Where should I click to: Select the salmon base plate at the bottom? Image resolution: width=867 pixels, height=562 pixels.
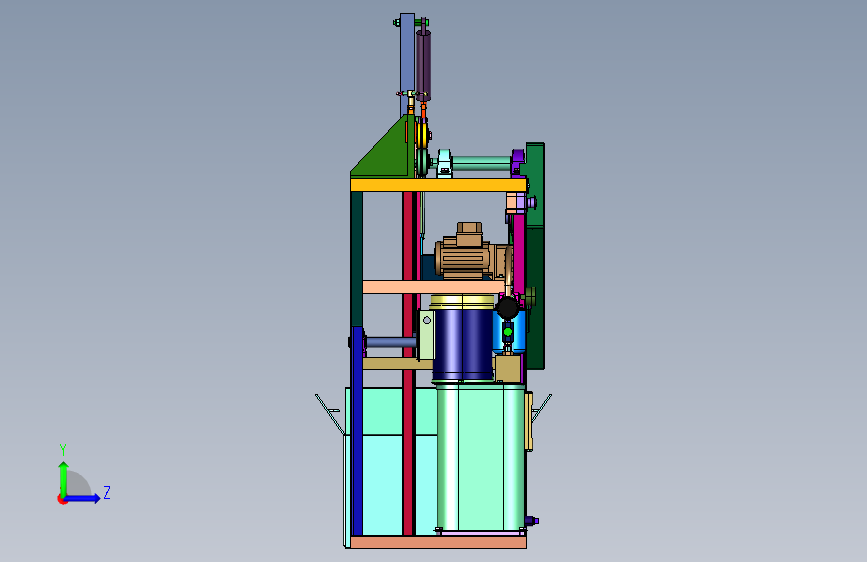click(438, 542)
